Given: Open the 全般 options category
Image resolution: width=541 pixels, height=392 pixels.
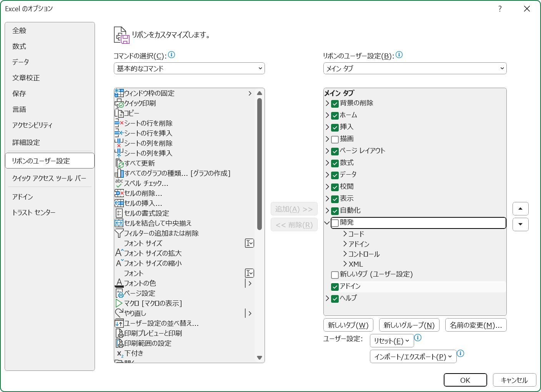Looking at the screenshot, I should 50,30.
